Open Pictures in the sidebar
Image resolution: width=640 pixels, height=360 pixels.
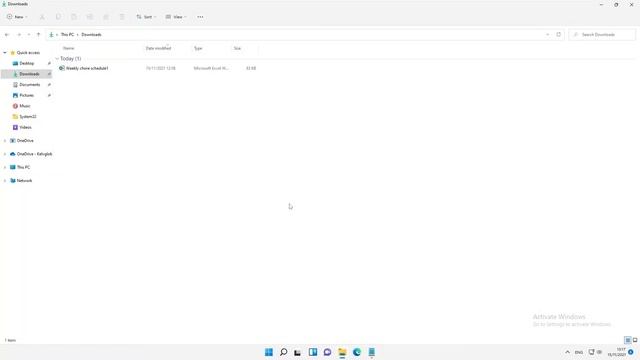click(27, 95)
